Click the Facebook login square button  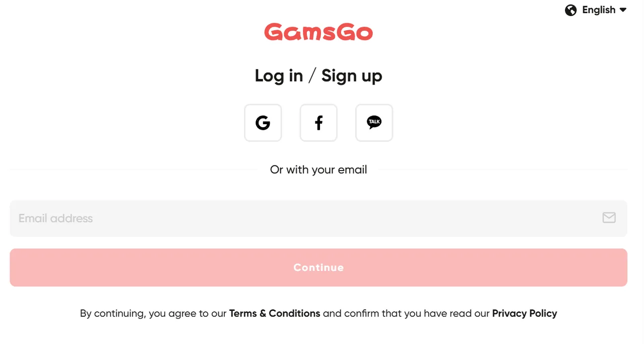pyautogui.click(x=318, y=123)
